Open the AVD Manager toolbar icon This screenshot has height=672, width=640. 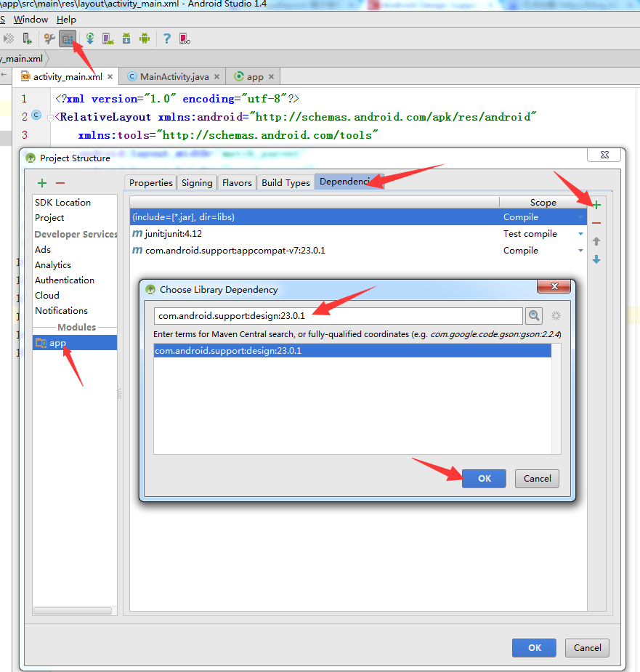coord(108,39)
